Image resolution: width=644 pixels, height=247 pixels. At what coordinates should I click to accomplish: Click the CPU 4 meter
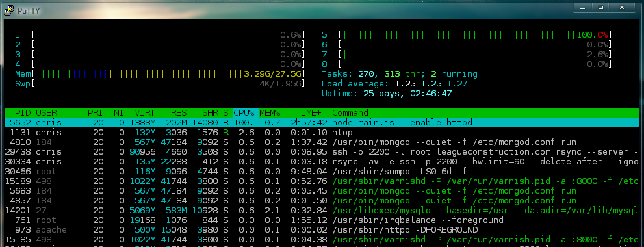160,64
